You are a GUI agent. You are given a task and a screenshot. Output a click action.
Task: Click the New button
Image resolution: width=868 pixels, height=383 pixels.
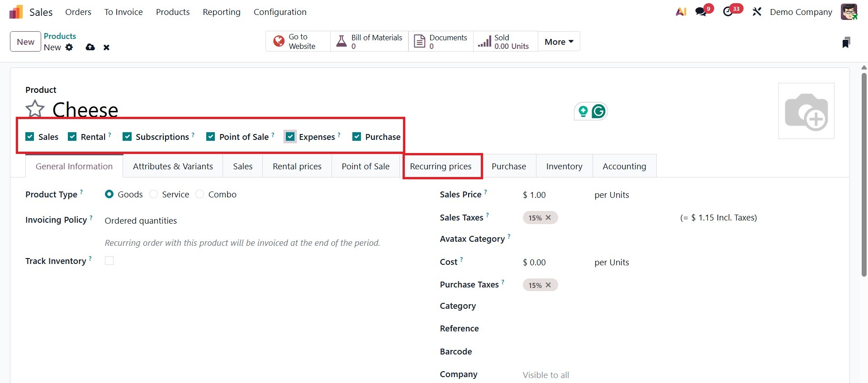pos(25,42)
